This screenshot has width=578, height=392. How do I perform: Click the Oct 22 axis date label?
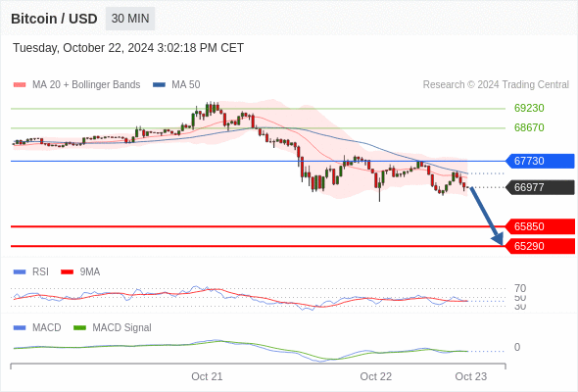point(375,376)
